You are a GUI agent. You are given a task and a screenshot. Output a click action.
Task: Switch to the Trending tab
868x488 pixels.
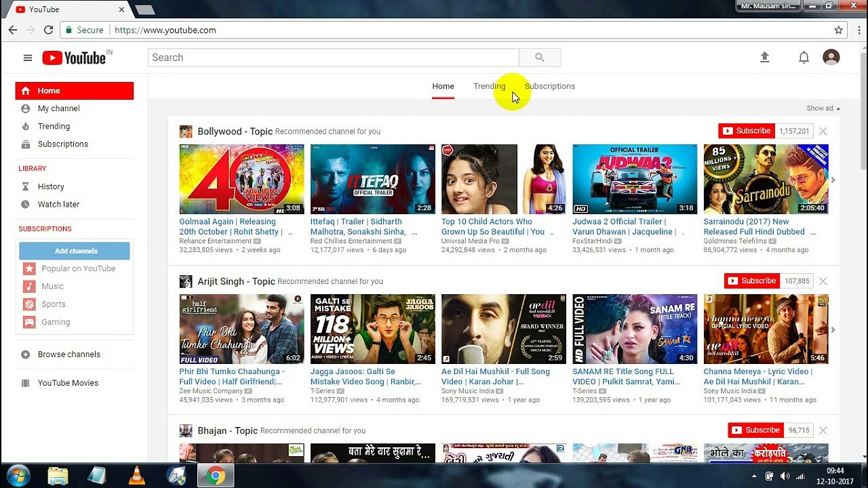pos(490,86)
